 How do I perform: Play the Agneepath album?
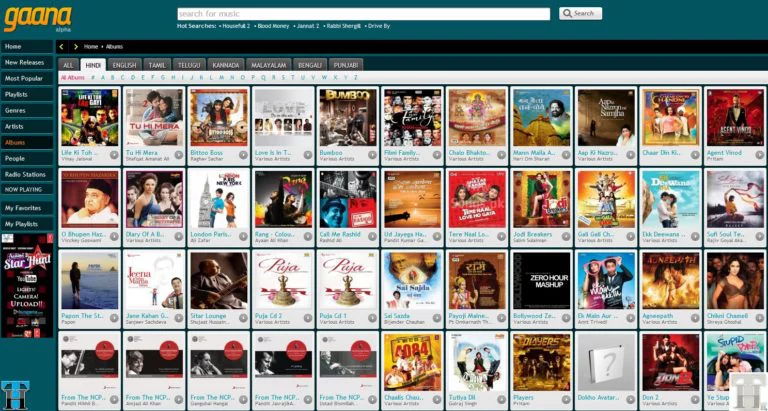click(x=696, y=317)
